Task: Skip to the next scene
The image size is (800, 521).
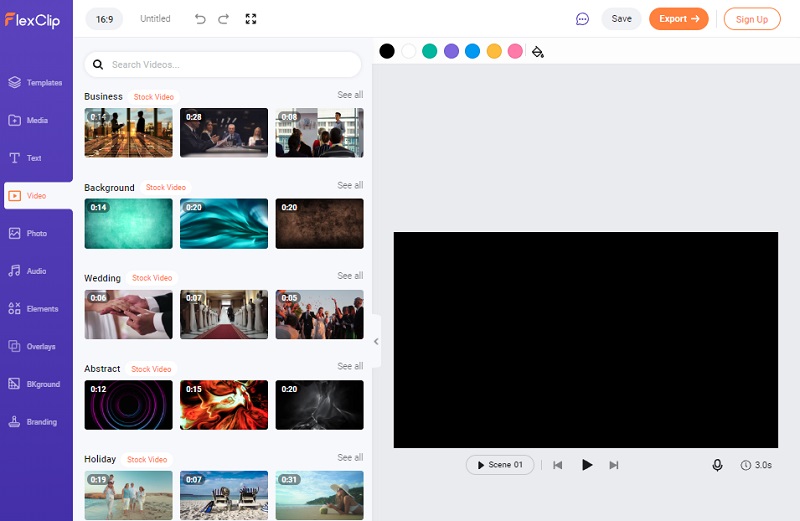Action: tap(614, 465)
